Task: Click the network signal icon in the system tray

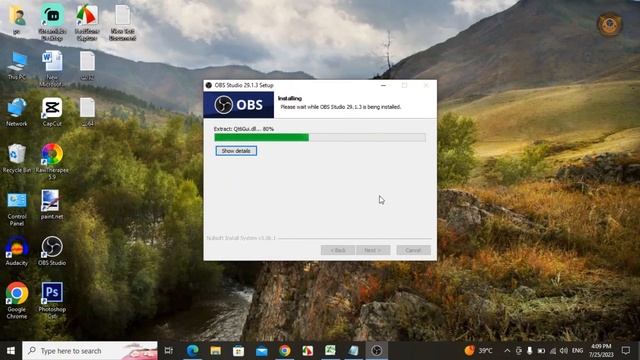Action: [x=553, y=351]
